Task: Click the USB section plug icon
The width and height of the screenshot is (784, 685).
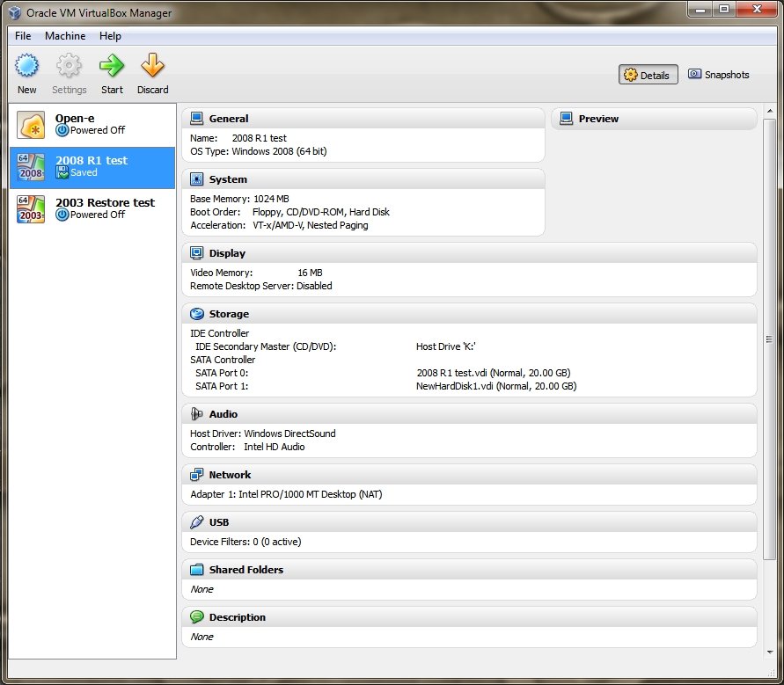Action: pyautogui.click(x=196, y=522)
